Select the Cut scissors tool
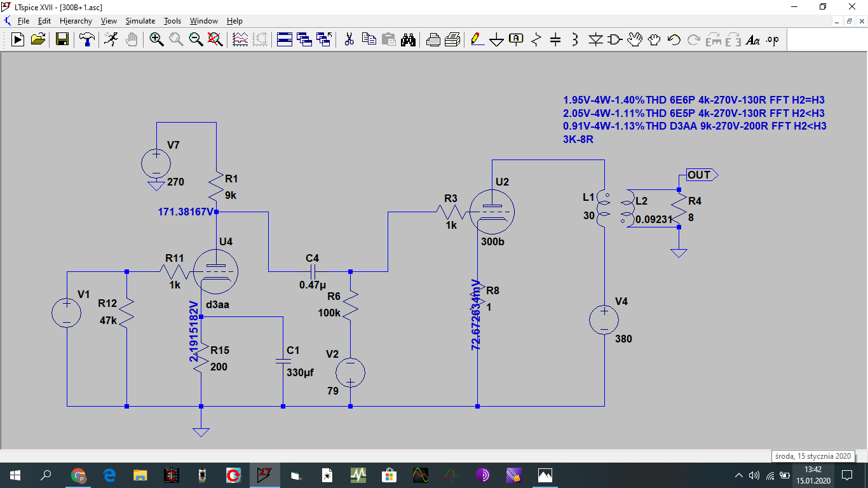The image size is (868, 488). click(349, 39)
